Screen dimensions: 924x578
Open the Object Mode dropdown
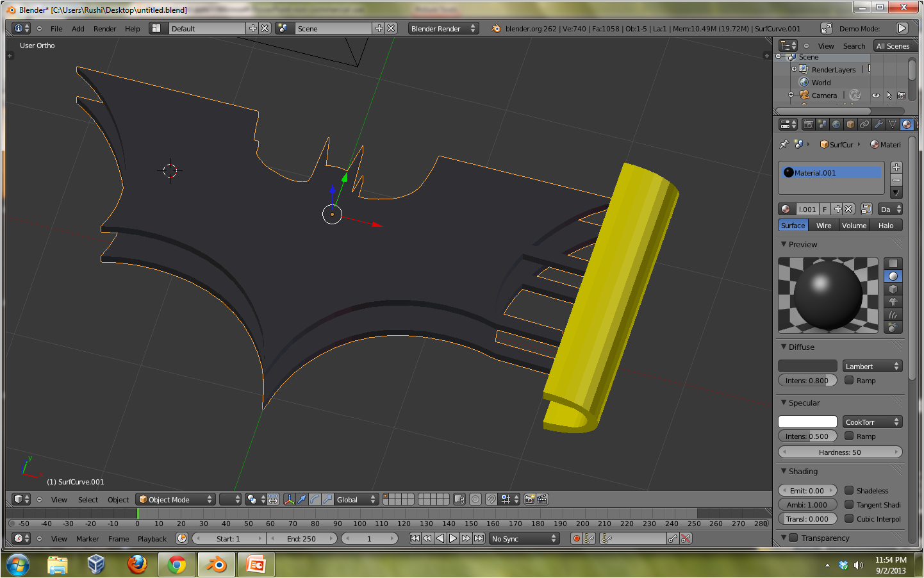tap(175, 499)
